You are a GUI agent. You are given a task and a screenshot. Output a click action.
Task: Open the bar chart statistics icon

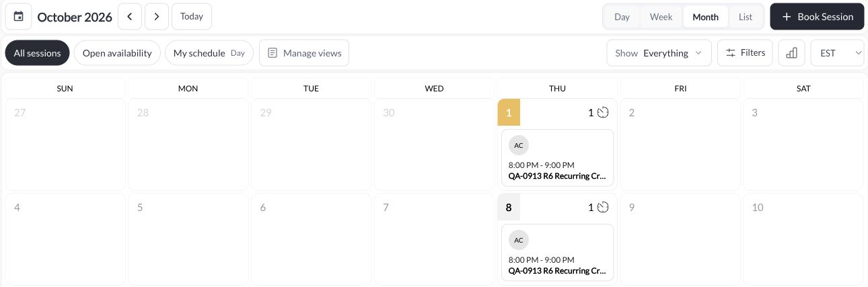pos(792,53)
